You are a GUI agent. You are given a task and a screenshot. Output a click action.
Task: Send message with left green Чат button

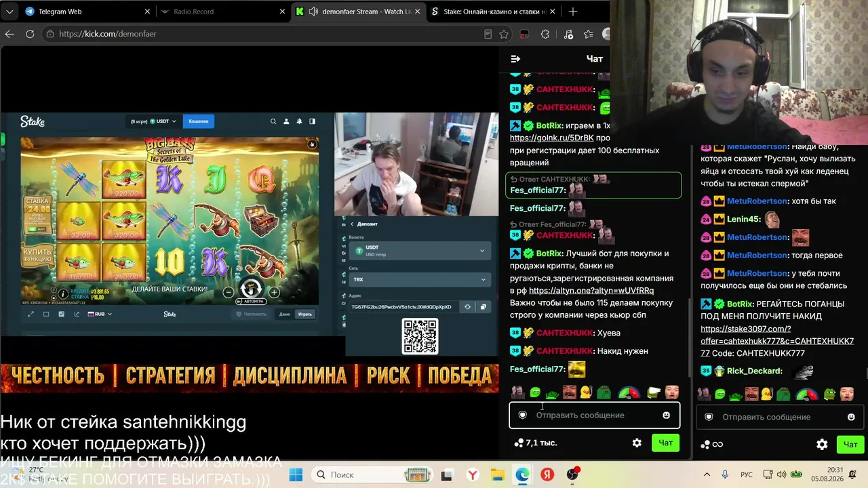click(x=665, y=443)
